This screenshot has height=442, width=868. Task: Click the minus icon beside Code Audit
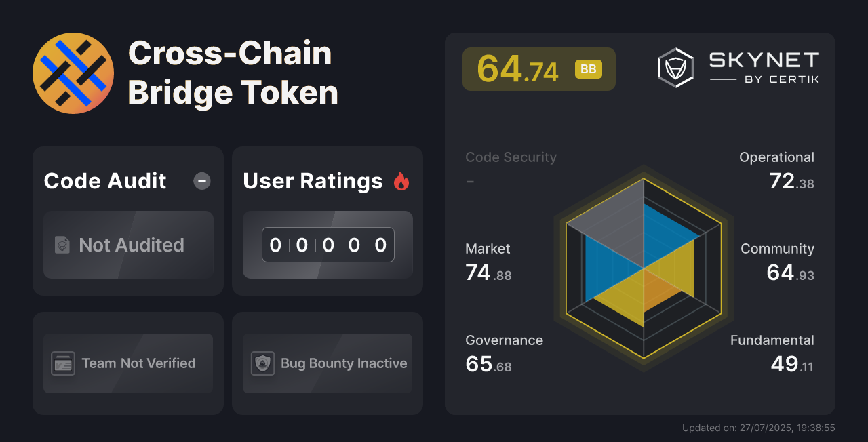202,181
